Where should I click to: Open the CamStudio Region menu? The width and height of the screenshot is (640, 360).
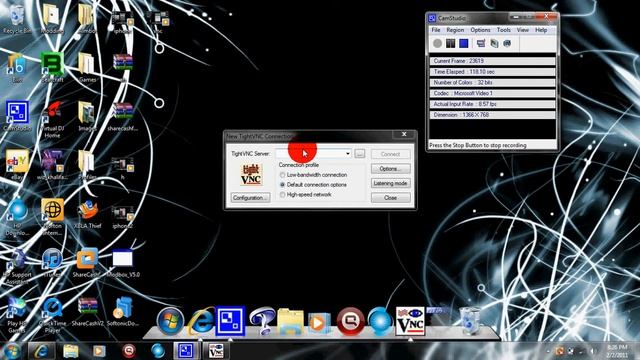pyautogui.click(x=455, y=30)
